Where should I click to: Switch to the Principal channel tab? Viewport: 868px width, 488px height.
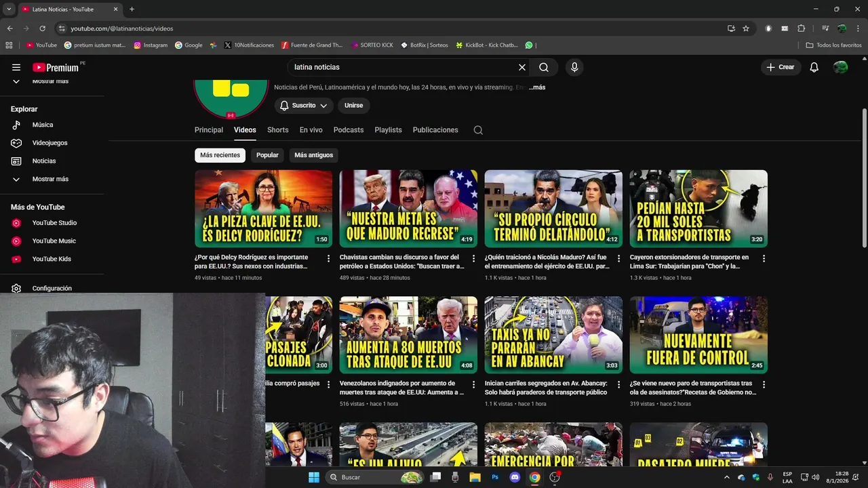click(209, 130)
